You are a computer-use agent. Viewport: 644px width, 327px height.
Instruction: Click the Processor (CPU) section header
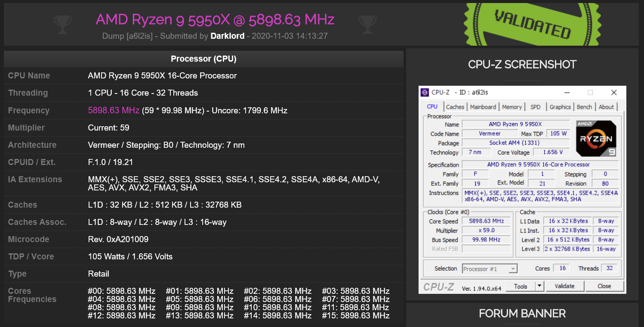203,59
